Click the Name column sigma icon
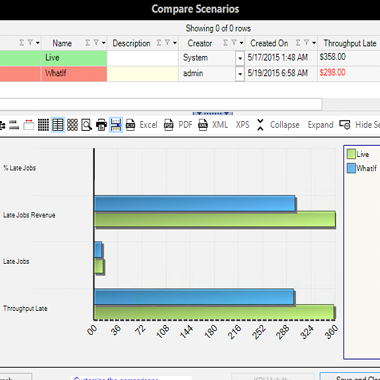Viewport: 380px width, 380px height. pyautogui.click(x=87, y=43)
